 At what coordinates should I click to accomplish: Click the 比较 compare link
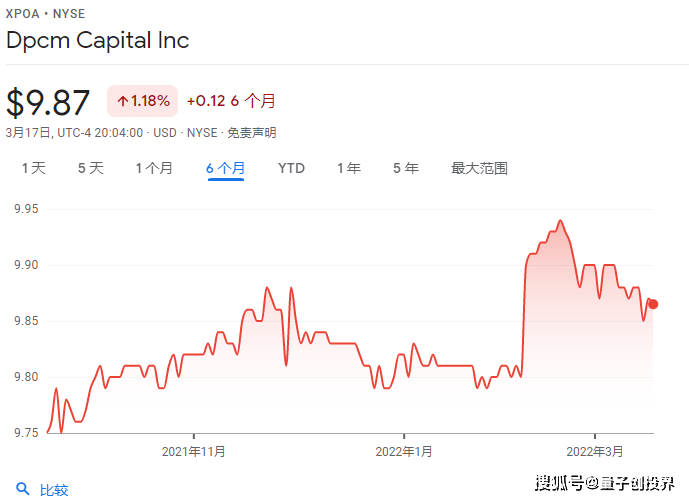point(54,490)
